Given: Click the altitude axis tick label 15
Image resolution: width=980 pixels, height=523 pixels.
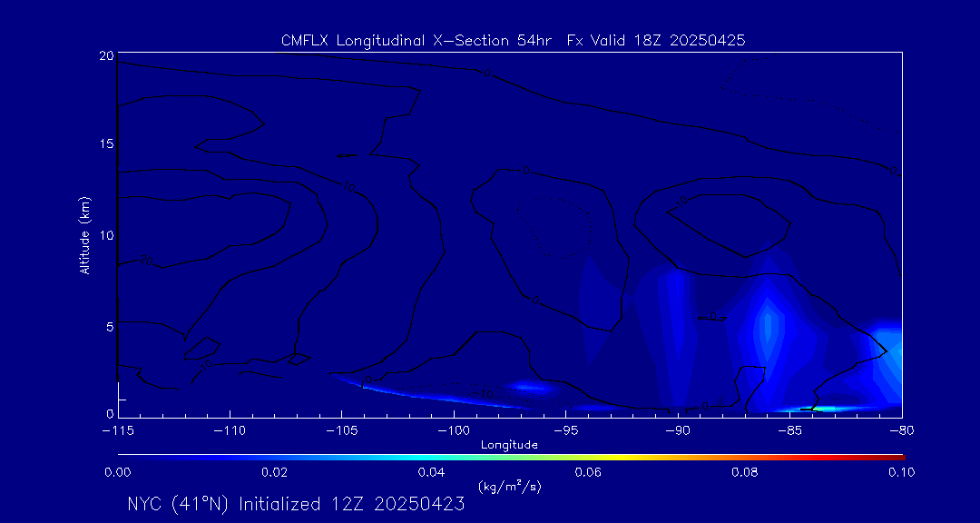Looking at the screenshot, I should 105,143.
